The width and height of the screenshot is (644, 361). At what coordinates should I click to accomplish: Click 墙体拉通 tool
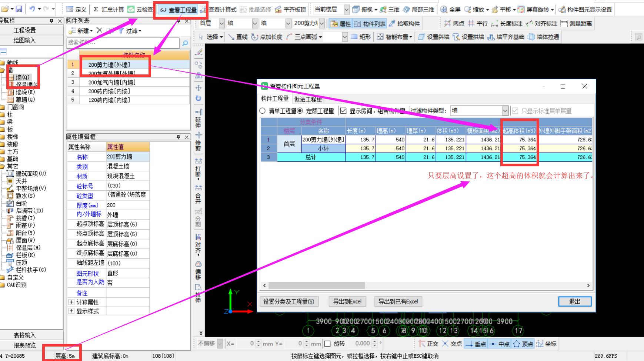pos(544,37)
